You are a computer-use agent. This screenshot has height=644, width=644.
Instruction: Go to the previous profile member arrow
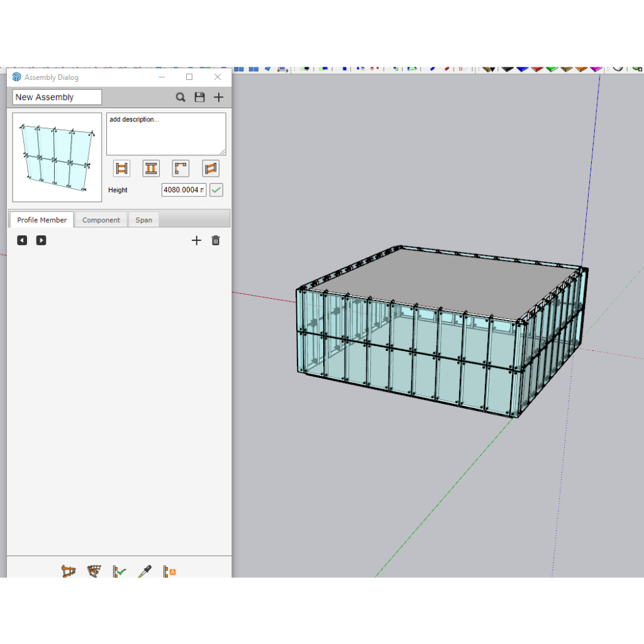pyautogui.click(x=22, y=240)
